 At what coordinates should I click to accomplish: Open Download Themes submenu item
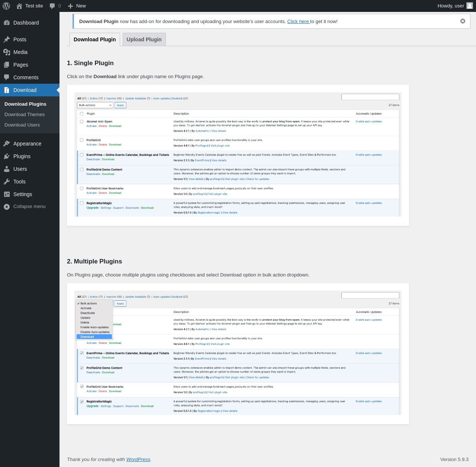tap(25, 115)
